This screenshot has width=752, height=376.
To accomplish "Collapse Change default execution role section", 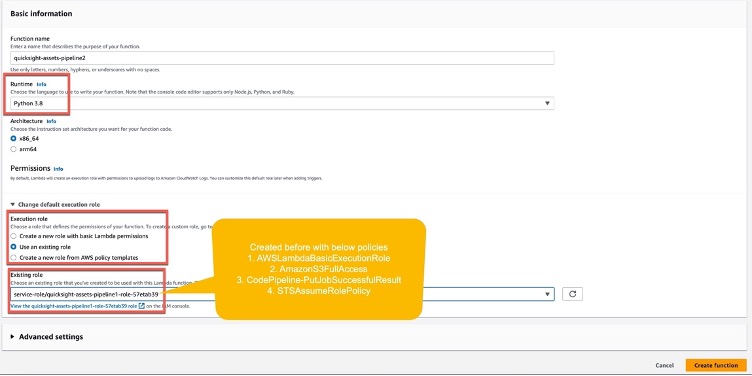I will point(55,204).
